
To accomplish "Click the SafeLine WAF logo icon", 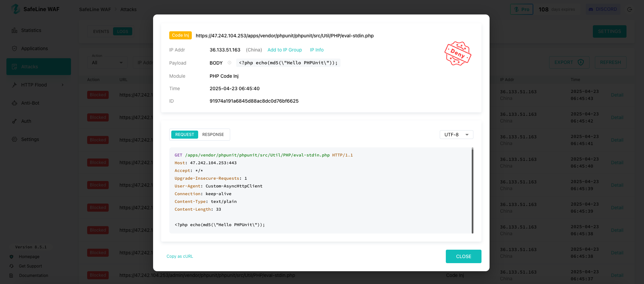I will click(15, 9).
